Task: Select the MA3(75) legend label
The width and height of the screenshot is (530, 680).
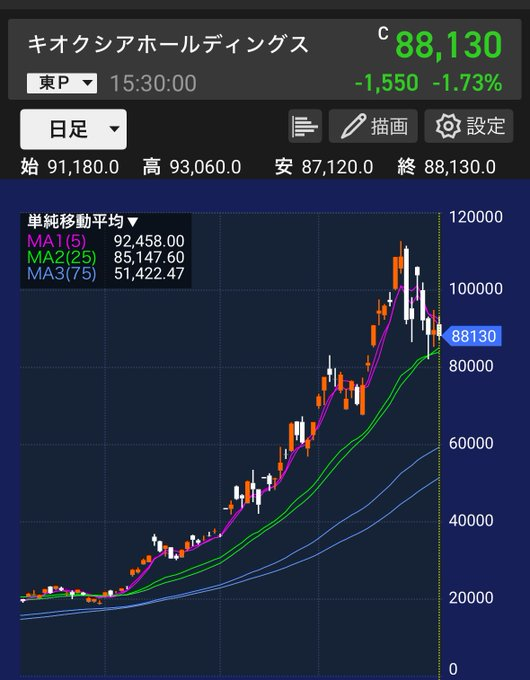Action: tap(62, 274)
